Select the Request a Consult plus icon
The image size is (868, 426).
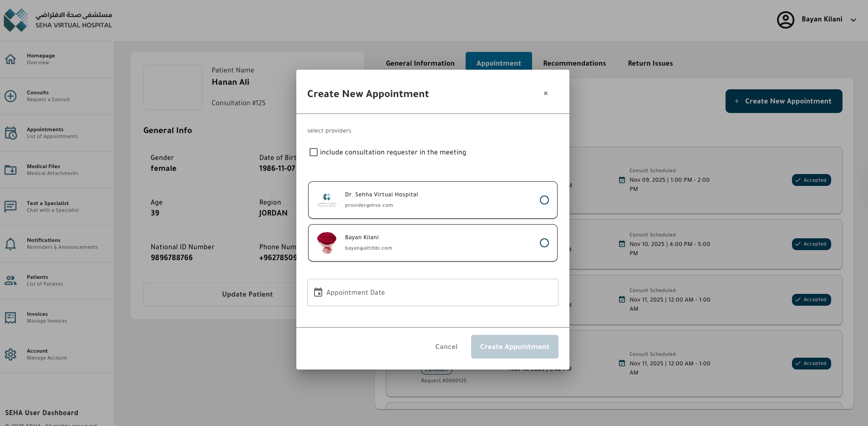(x=10, y=96)
